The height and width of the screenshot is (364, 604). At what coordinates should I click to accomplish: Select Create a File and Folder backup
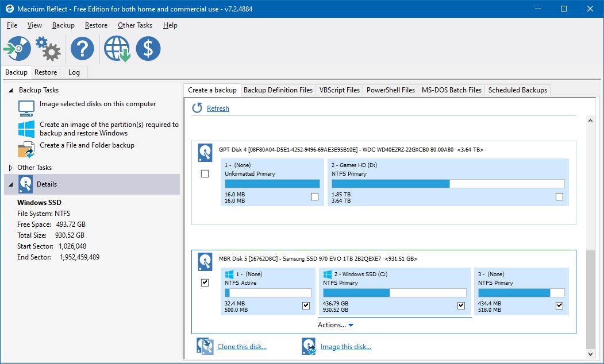coord(87,145)
